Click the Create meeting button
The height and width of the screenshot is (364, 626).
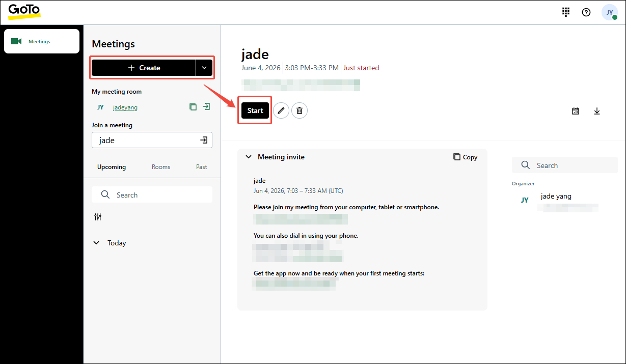point(144,68)
